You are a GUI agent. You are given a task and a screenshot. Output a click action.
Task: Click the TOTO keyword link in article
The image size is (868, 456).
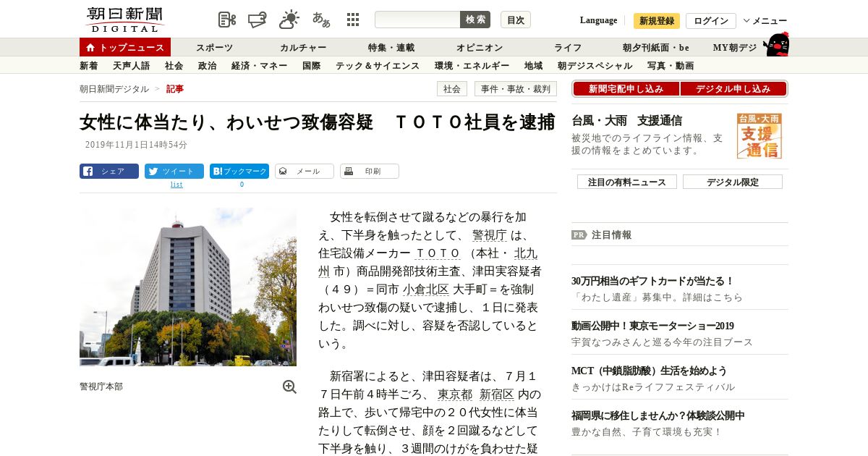(438, 253)
